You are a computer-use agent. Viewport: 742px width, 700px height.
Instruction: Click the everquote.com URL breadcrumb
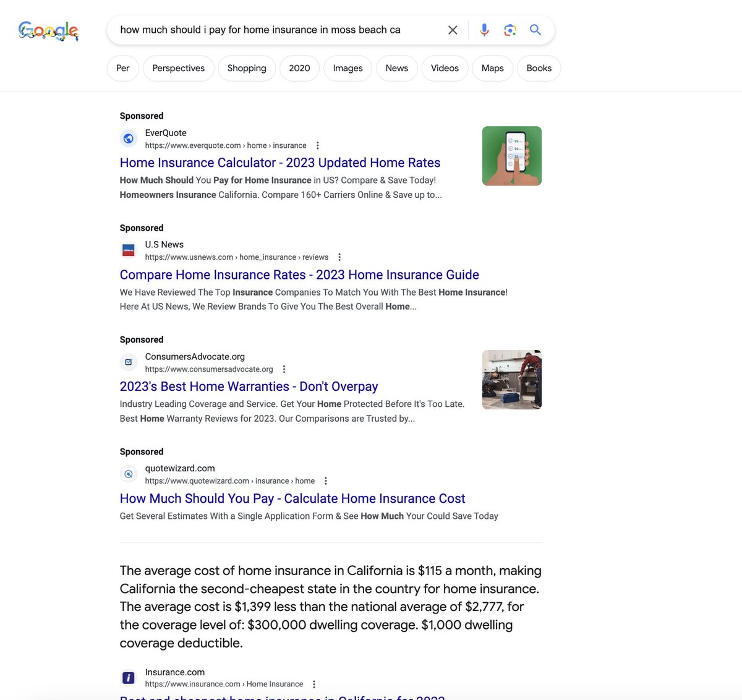(x=226, y=145)
